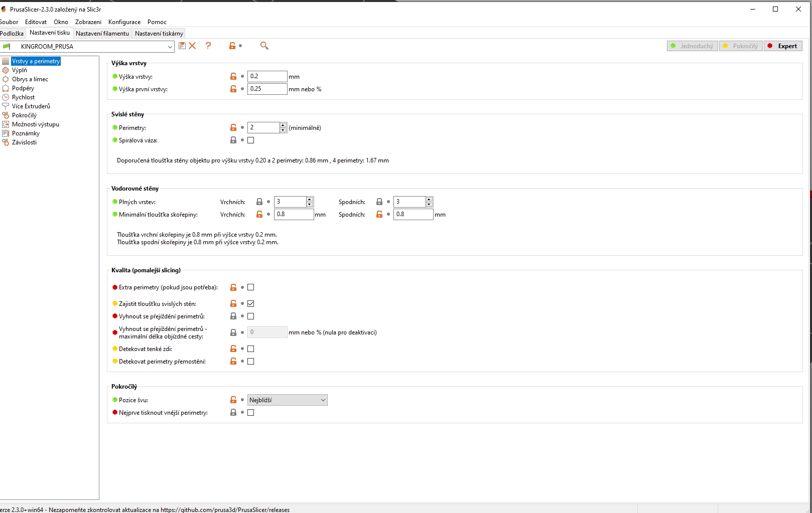
Task: Click the red X delete preset icon
Action: pyautogui.click(x=192, y=46)
